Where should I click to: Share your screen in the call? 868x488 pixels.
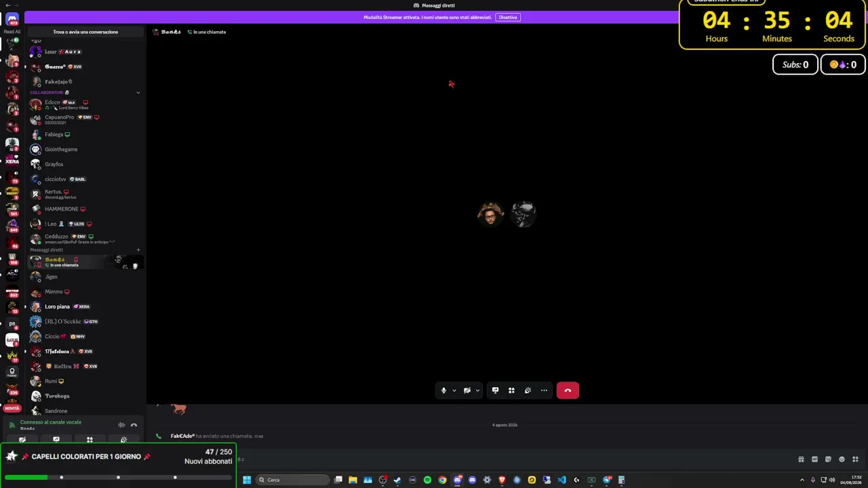[x=495, y=390]
